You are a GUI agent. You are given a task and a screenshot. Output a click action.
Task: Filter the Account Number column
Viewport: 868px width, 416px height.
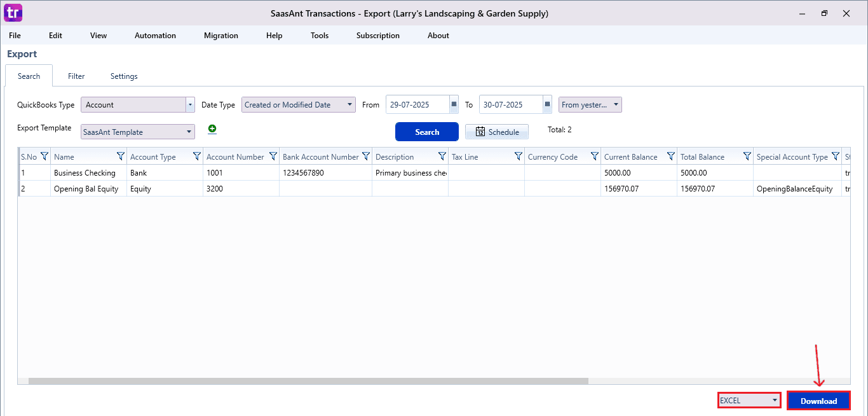[273, 156]
